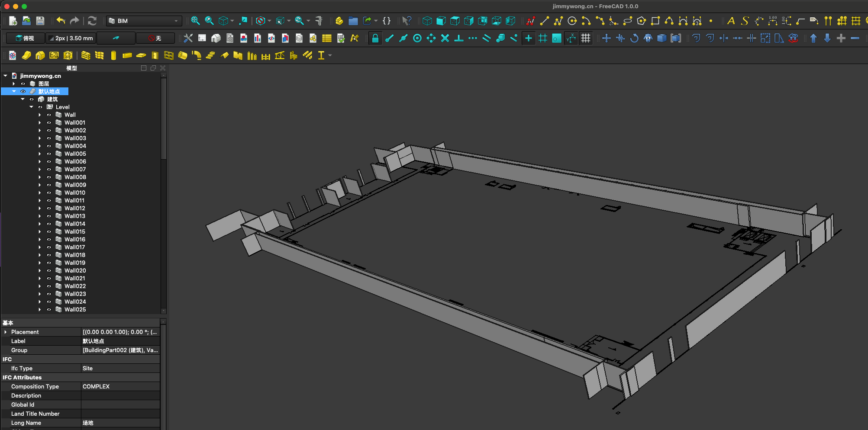Hide Wall003 using its eye icon
The height and width of the screenshot is (430, 868).
tap(49, 138)
